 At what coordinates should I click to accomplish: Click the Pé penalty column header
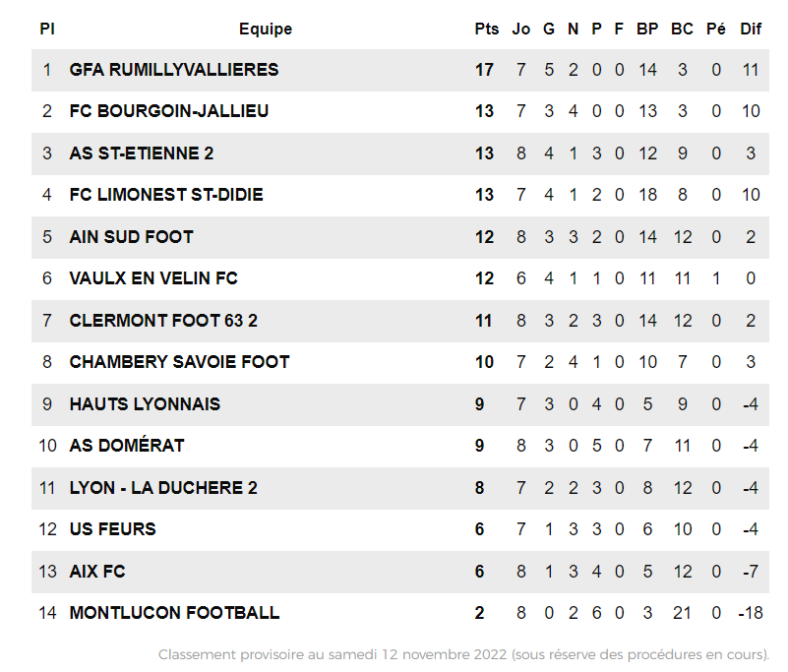715,30
